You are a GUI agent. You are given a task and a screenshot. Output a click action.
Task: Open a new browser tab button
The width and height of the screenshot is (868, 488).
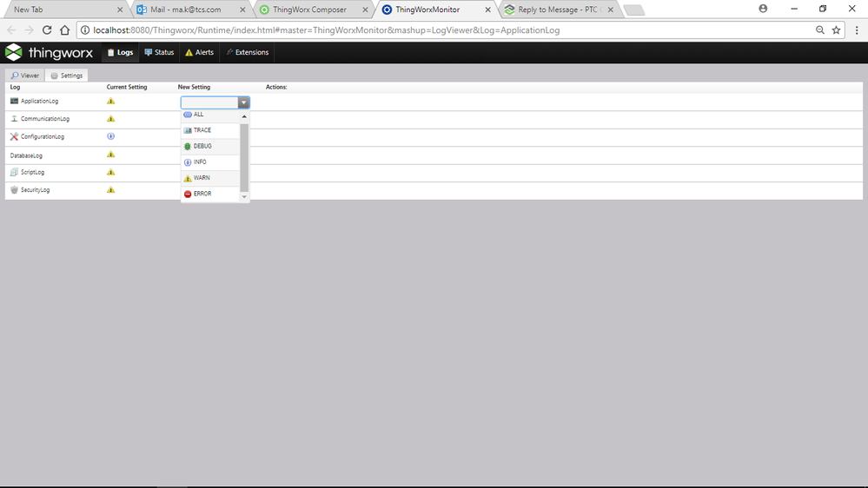pos(633,10)
